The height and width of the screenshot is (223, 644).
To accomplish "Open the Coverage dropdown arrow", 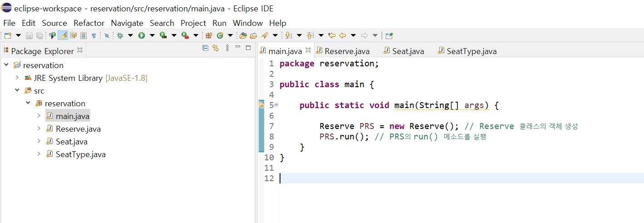I will [174, 35].
